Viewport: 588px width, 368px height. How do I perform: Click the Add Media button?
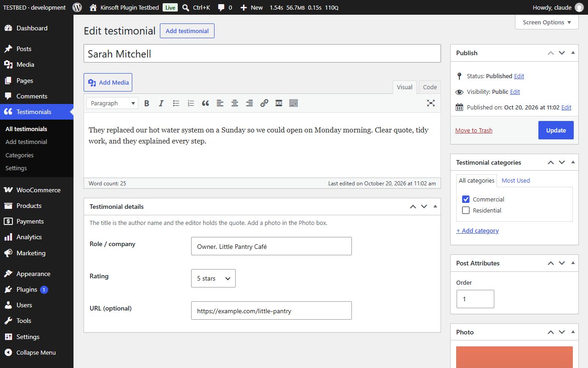point(108,82)
